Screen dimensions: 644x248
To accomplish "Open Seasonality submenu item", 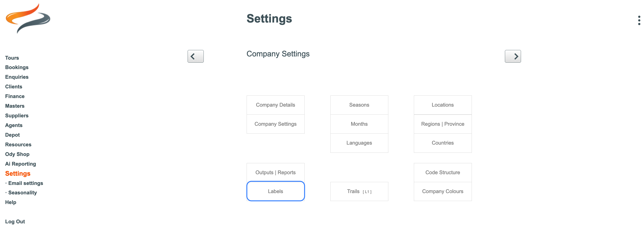I will pyautogui.click(x=23, y=193).
